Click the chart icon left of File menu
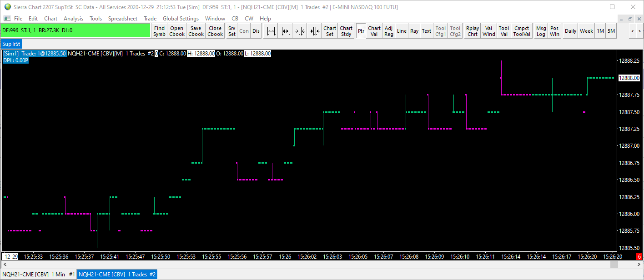644x280 pixels. 7,19
